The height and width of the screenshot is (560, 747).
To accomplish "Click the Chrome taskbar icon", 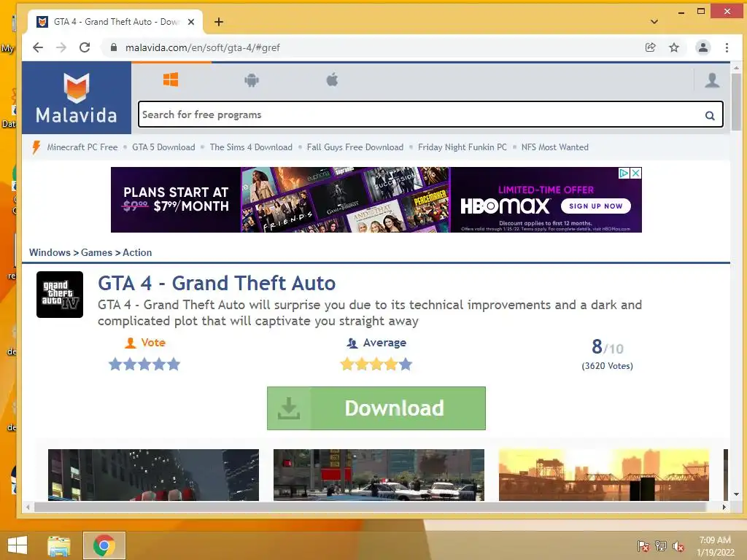I will [104, 545].
